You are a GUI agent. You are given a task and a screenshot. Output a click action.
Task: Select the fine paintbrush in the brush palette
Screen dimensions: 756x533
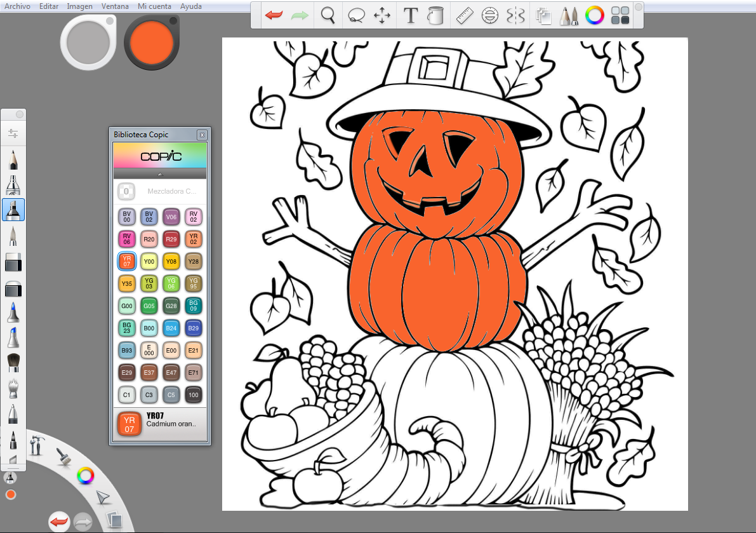(13, 236)
